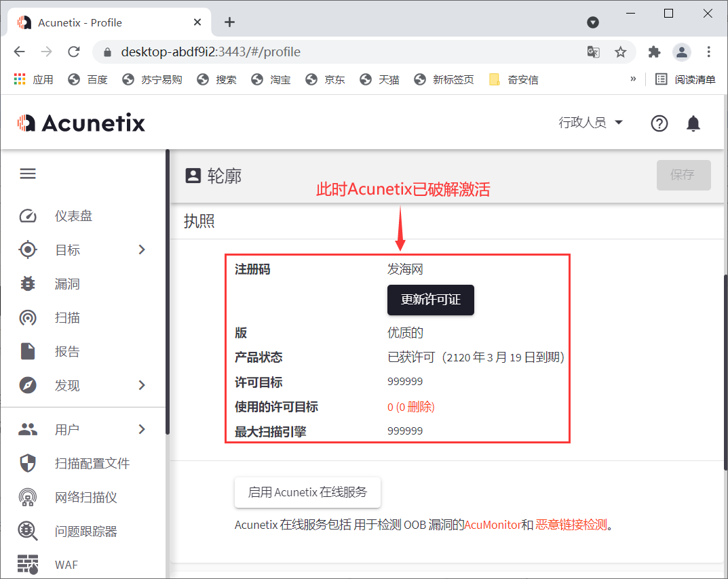Open the 应用 apps shortcut in the bookmarks bar
The height and width of the screenshot is (579, 728).
click(x=33, y=80)
